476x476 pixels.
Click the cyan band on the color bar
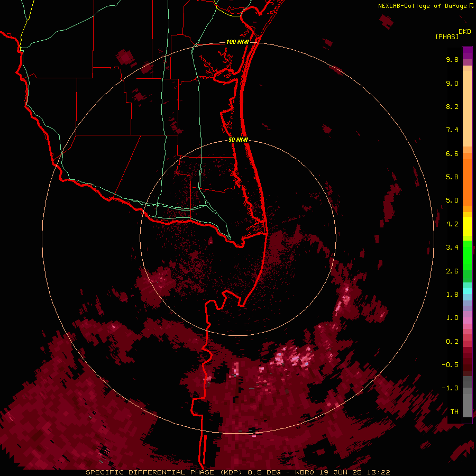pyautogui.click(x=467, y=291)
